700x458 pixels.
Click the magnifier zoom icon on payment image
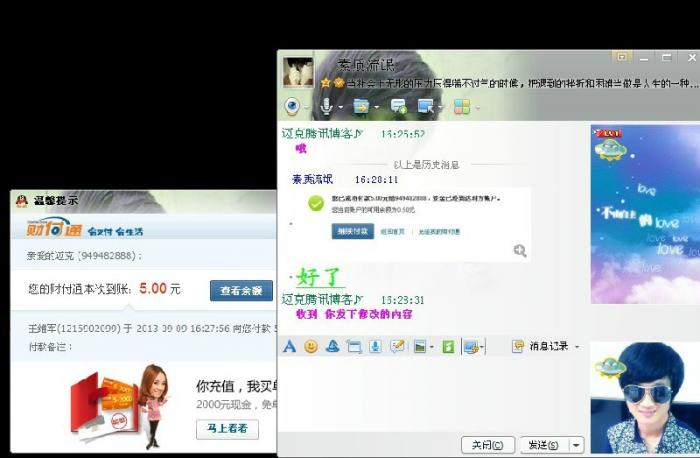point(520,250)
